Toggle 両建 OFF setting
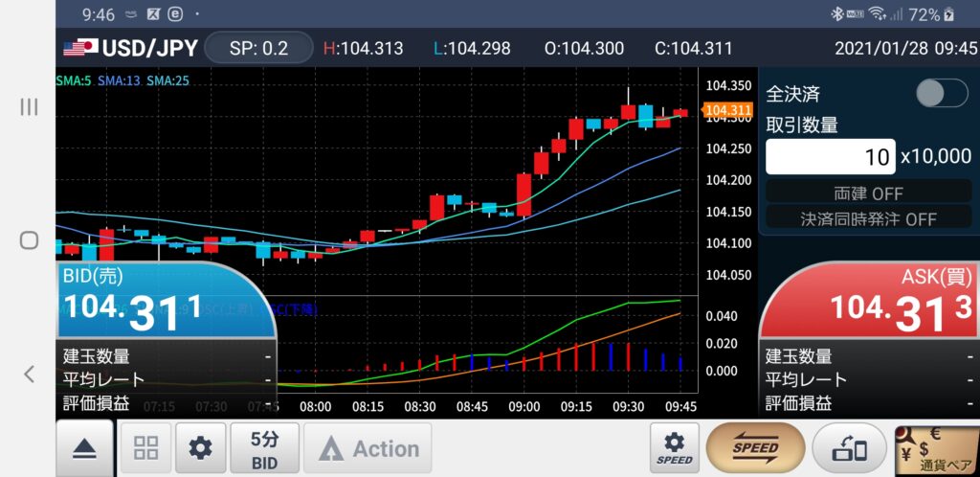 click(868, 193)
